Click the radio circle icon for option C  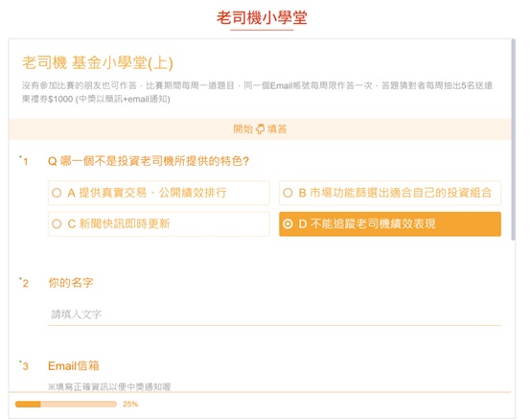(57, 223)
